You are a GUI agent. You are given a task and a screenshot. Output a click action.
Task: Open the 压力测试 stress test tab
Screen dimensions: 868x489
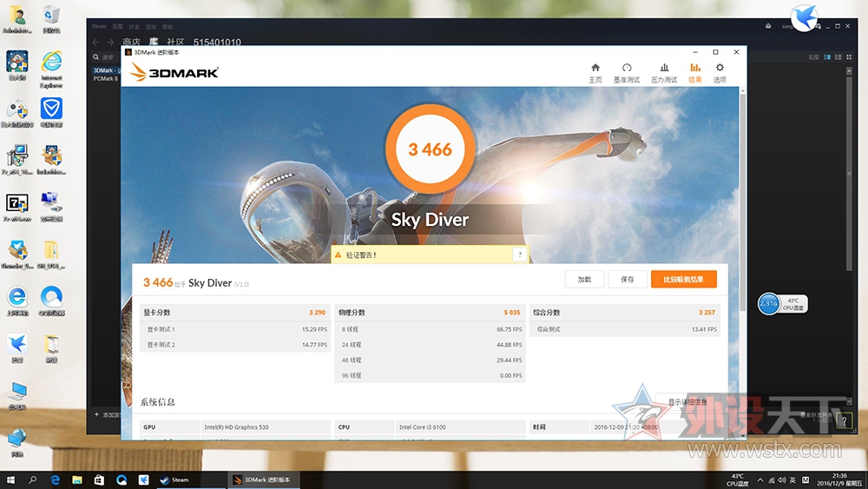tap(664, 73)
